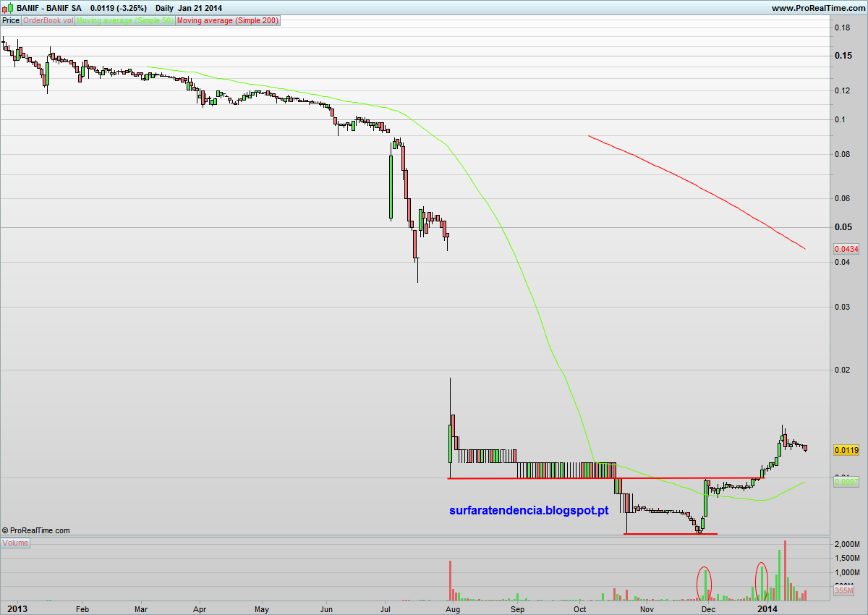
Task: Click the Aug label on time axis
Action: coord(453,609)
